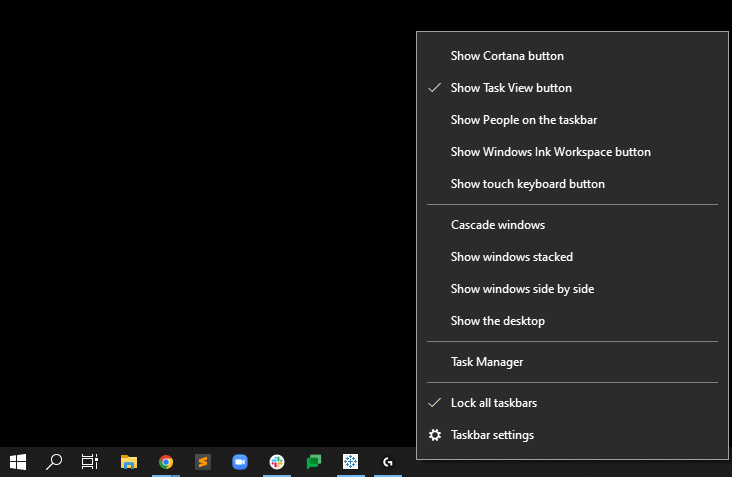Switch to Slack from the taskbar
This screenshot has height=477, width=732.
(x=277, y=462)
